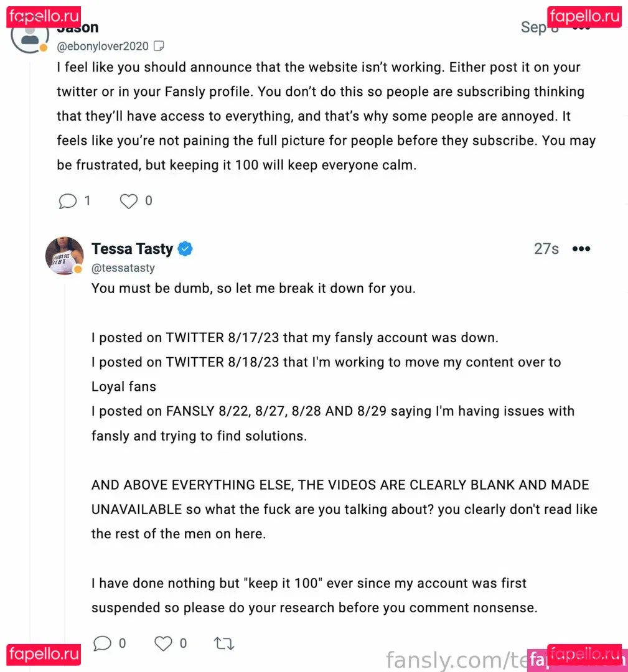Repost Tessa Tasty's reply
628x672 pixels.
[x=224, y=643]
